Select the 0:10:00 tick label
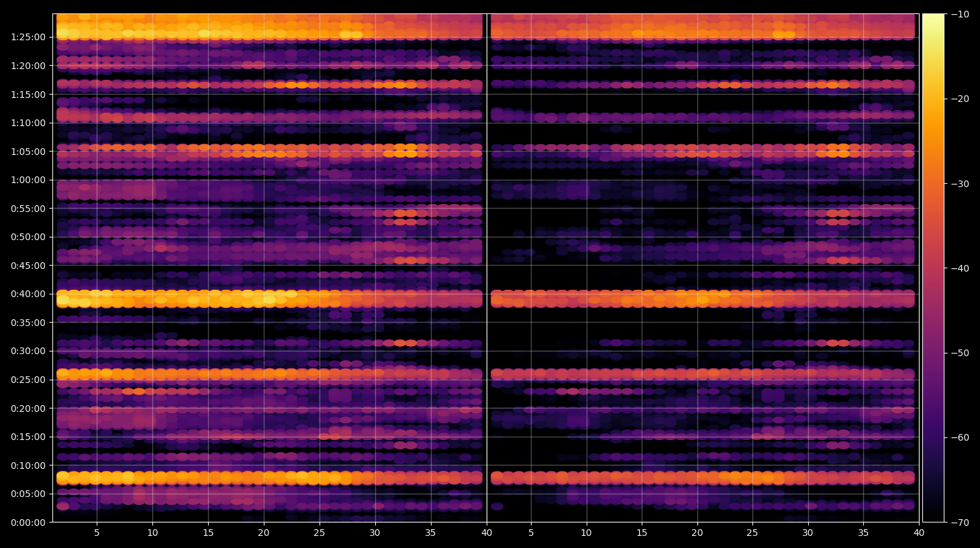Viewport: 980px width, 548px height. click(28, 465)
